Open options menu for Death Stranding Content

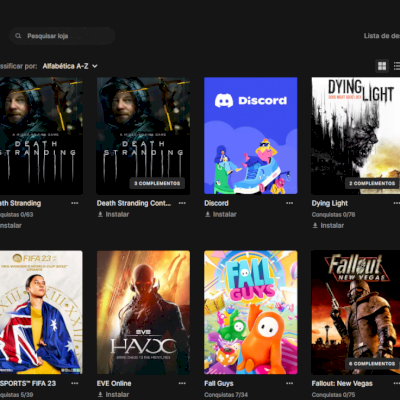pos(182,203)
